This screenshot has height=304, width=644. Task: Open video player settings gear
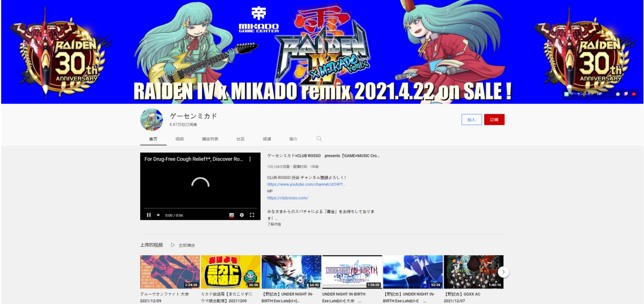pyautogui.click(x=241, y=215)
